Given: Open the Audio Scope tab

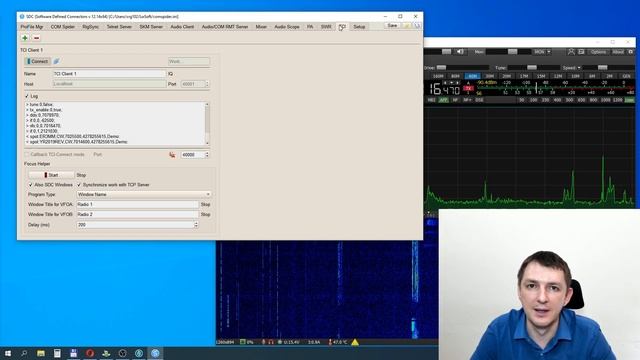Looking at the screenshot, I should (x=287, y=27).
